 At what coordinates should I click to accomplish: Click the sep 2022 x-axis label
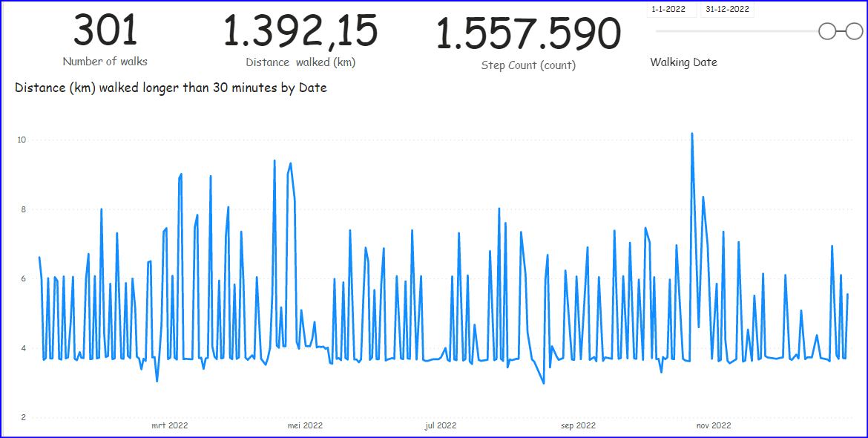click(x=578, y=426)
